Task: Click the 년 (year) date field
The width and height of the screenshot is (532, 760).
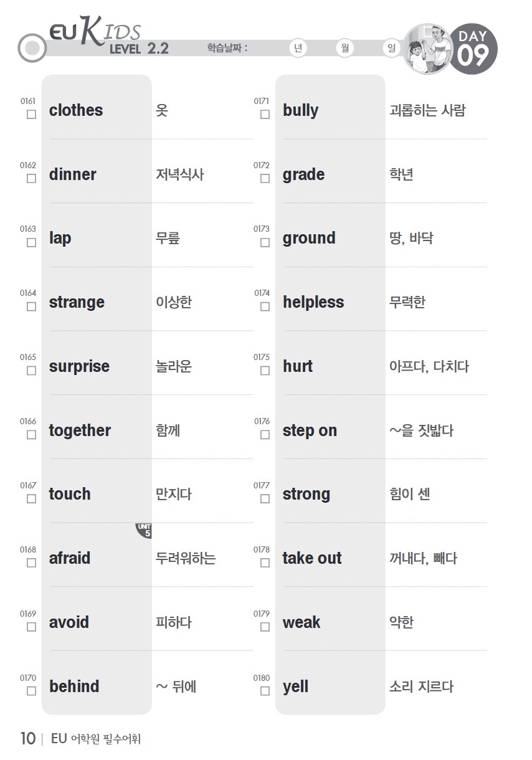Action: click(x=298, y=49)
